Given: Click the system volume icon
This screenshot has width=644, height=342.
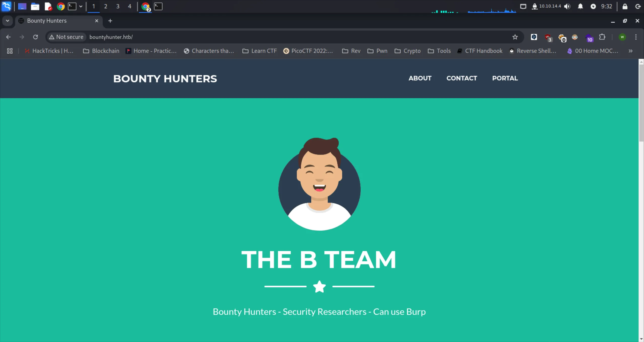Looking at the screenshot, I should pos(567,6).
